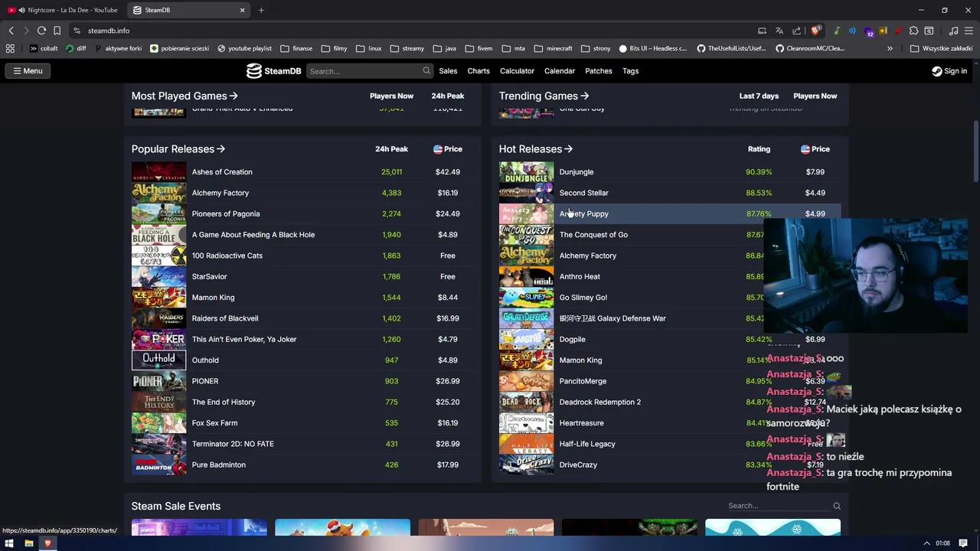Open the Trending Games list
Screen dimensions: 980x551
(544, 96)
